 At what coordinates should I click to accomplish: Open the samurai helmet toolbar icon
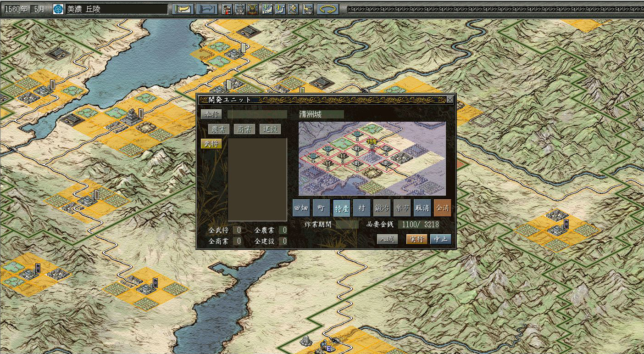click(252, 9)
